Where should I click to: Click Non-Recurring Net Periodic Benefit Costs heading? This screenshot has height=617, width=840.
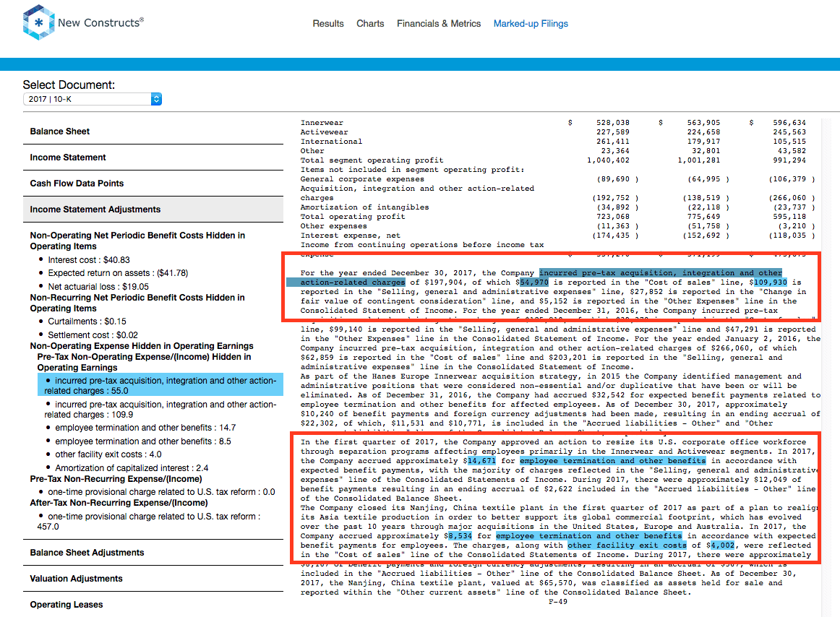137,303
